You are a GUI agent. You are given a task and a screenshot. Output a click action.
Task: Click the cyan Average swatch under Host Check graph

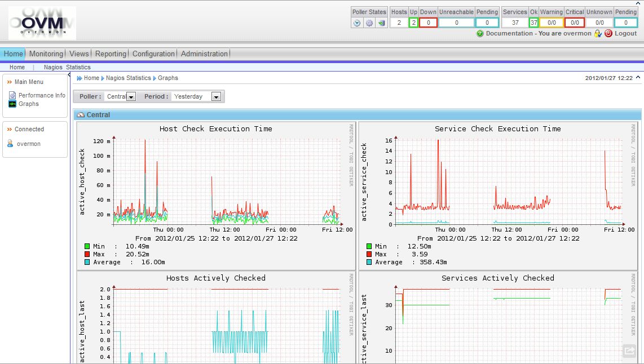pos(87,262)
